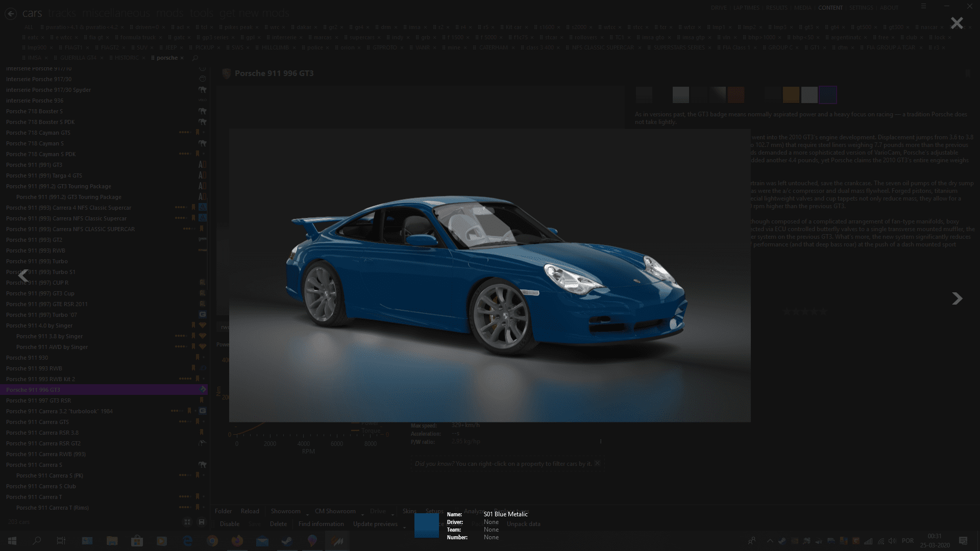Open the filter search magnifier icon
Viewport: 980px width, 551px height.
(x=195, y=58)
